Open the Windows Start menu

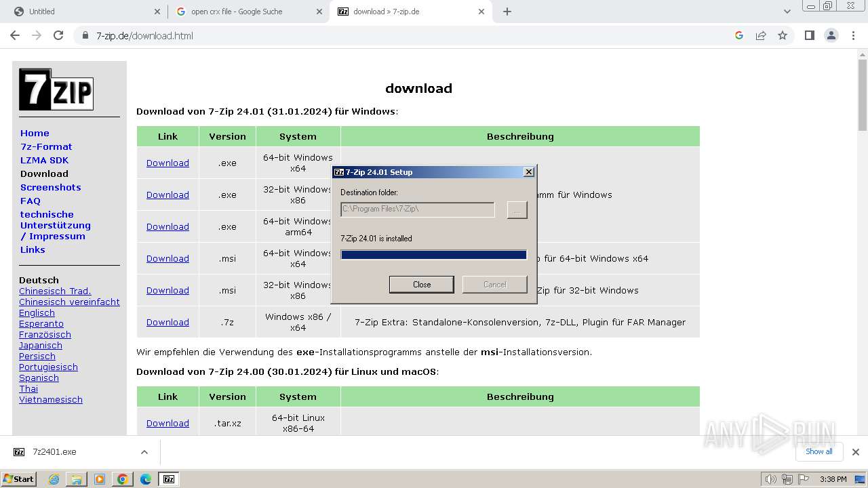click(x=18, y=479)
